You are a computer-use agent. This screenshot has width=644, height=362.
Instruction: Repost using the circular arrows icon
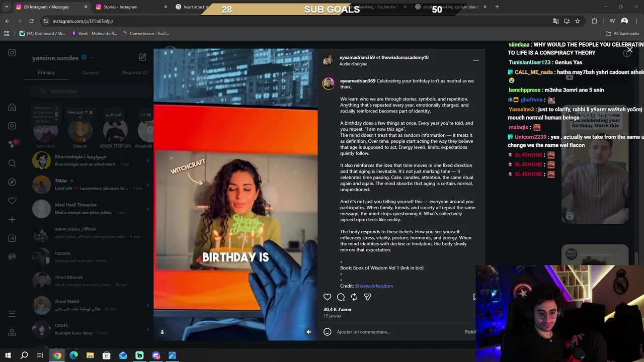pyautogui.click(x=354, y=297)
